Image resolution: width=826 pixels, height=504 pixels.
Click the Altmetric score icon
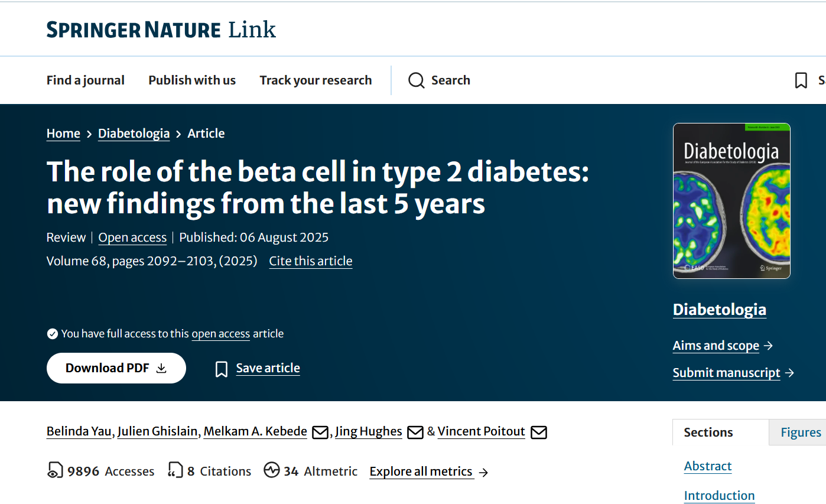click(272, 471)
